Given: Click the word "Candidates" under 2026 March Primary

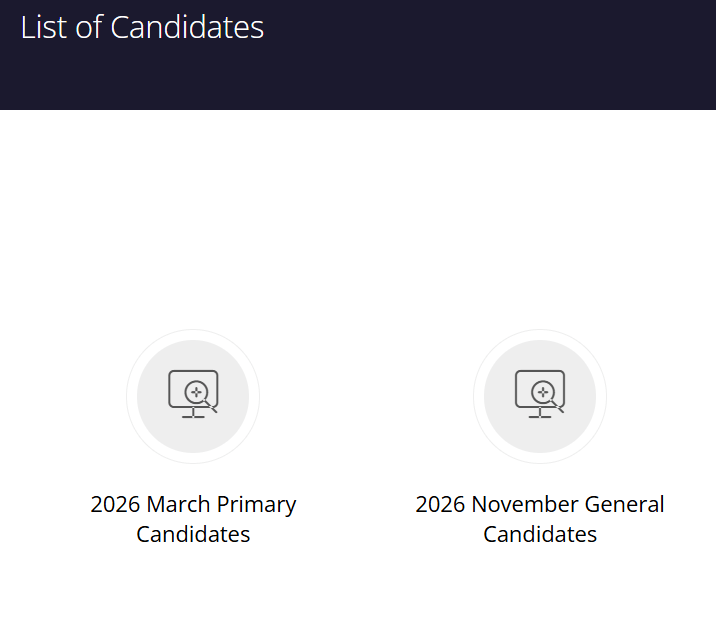Looking at the screenshot, I should point(193,534).
